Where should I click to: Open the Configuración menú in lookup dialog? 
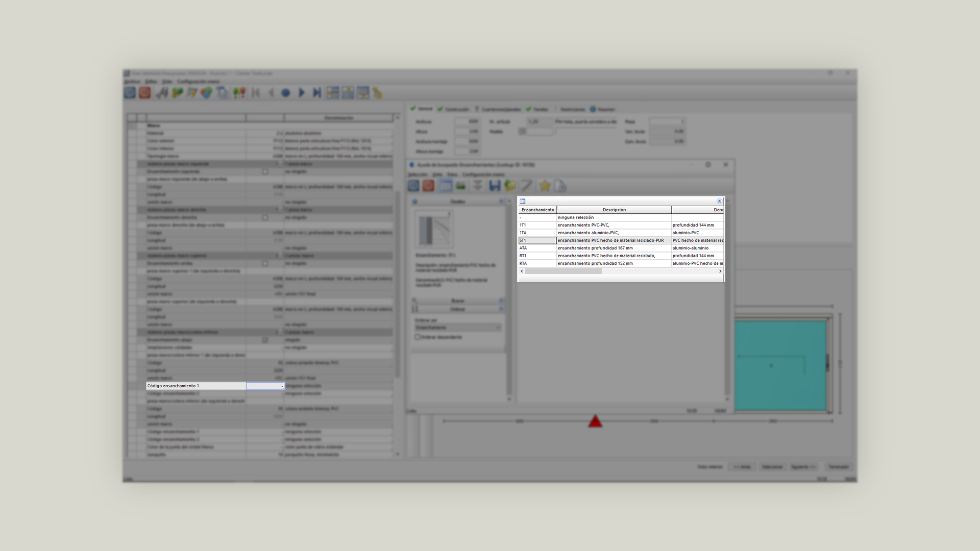[483, 174]
